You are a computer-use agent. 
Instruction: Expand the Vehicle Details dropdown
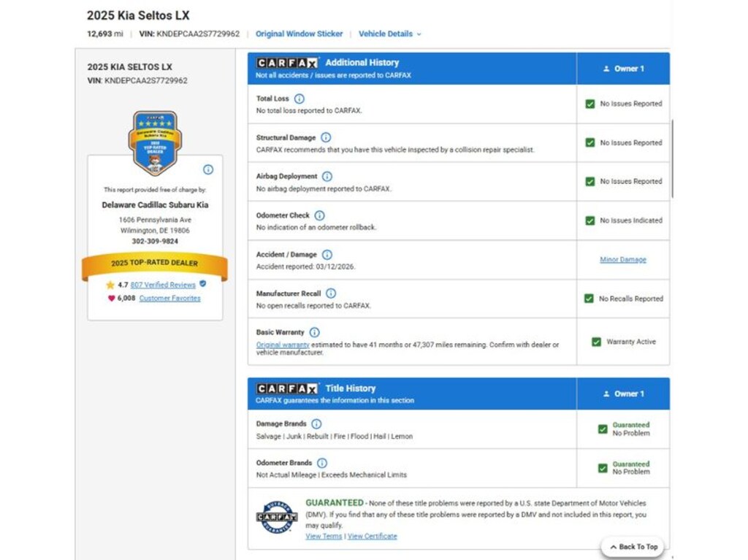pos(390,34)
